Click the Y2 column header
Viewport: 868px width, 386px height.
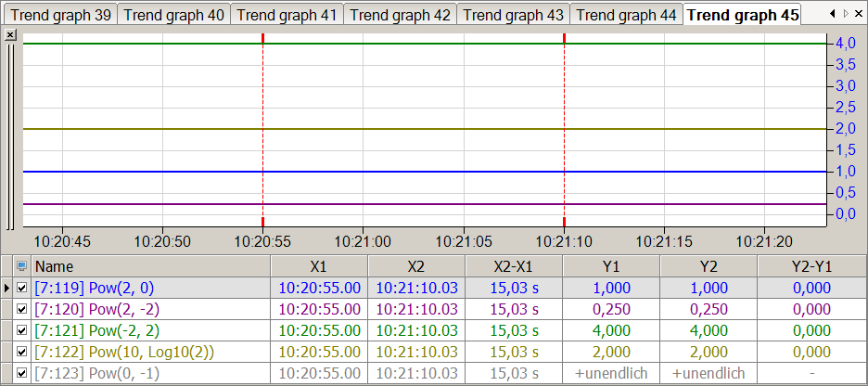[708, 266]
